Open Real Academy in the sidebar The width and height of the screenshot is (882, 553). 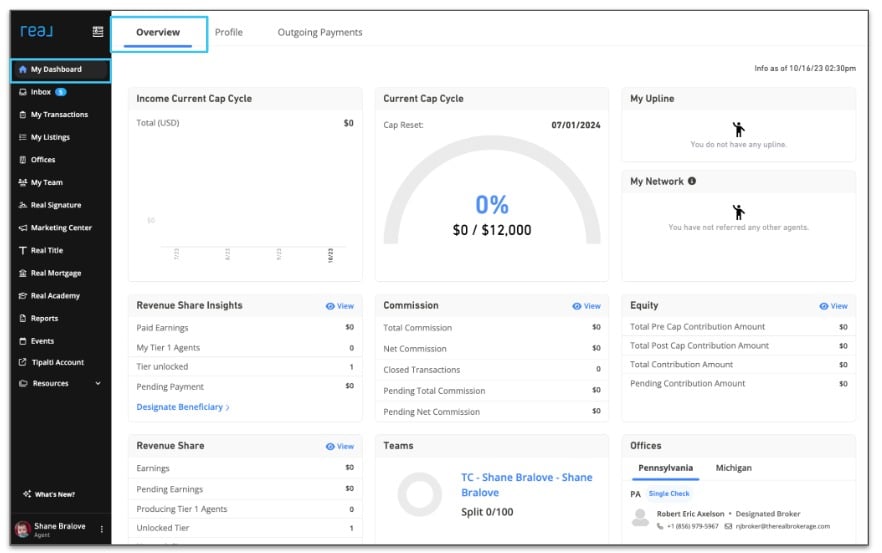click(55, 296)
